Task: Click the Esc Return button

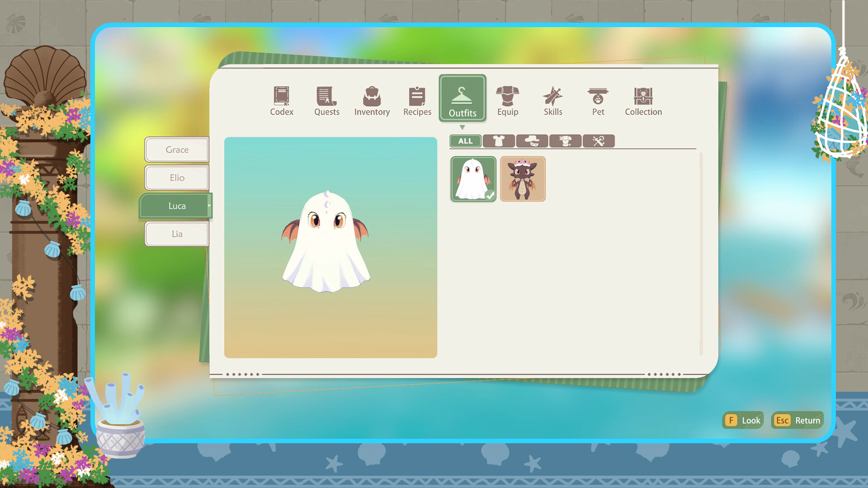Action: pyautogui.click(x=797, y=420)
